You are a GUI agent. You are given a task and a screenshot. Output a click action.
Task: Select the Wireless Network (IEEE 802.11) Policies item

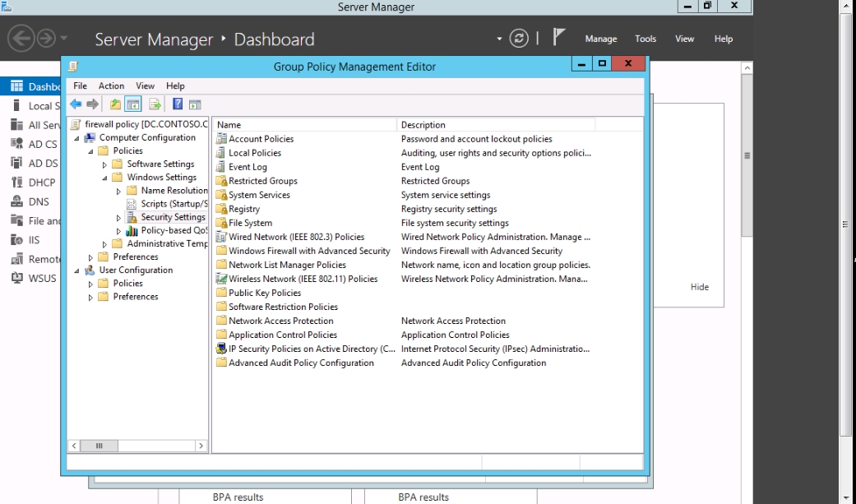click(303, 279)
